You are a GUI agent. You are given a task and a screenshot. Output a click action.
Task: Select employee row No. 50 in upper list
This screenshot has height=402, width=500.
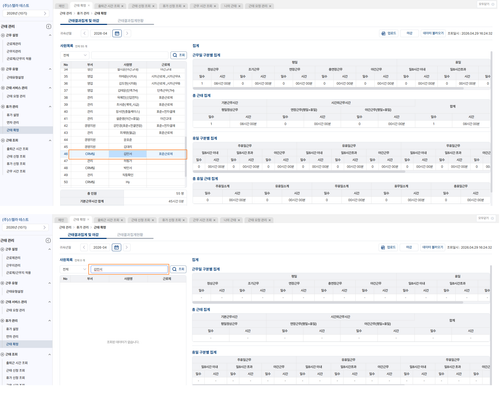click(x=123, y=182)
